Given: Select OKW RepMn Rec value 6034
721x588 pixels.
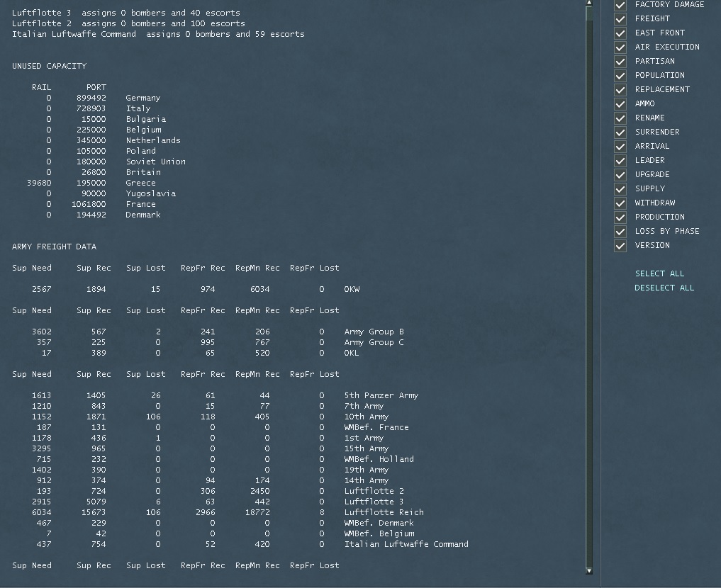Looking at the screenshot, I should (259, 290).
